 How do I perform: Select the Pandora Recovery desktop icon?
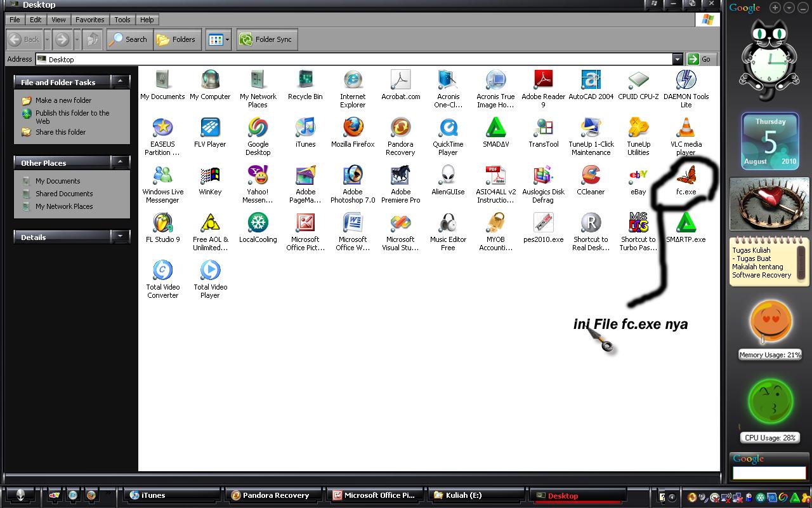tap(400, 128)
